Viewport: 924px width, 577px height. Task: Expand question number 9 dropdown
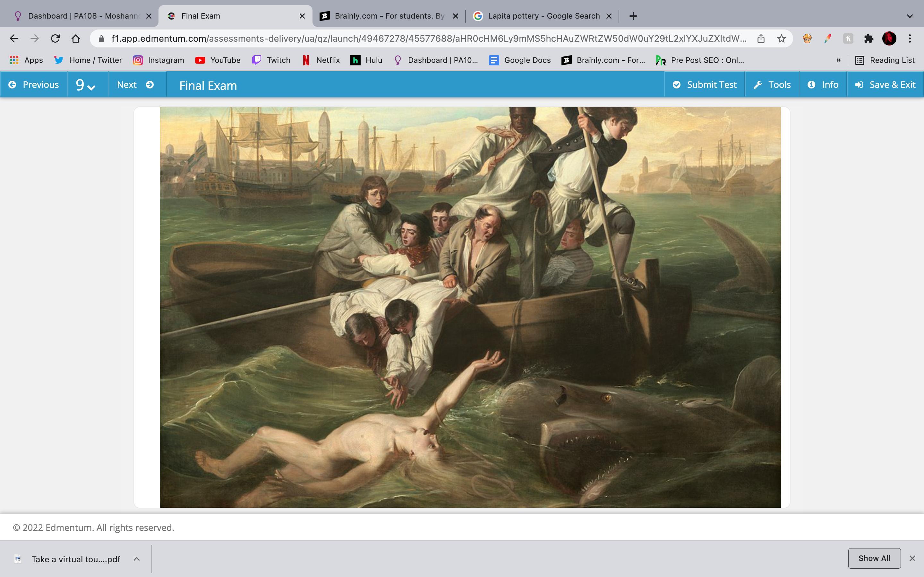[x=86, y=85]
